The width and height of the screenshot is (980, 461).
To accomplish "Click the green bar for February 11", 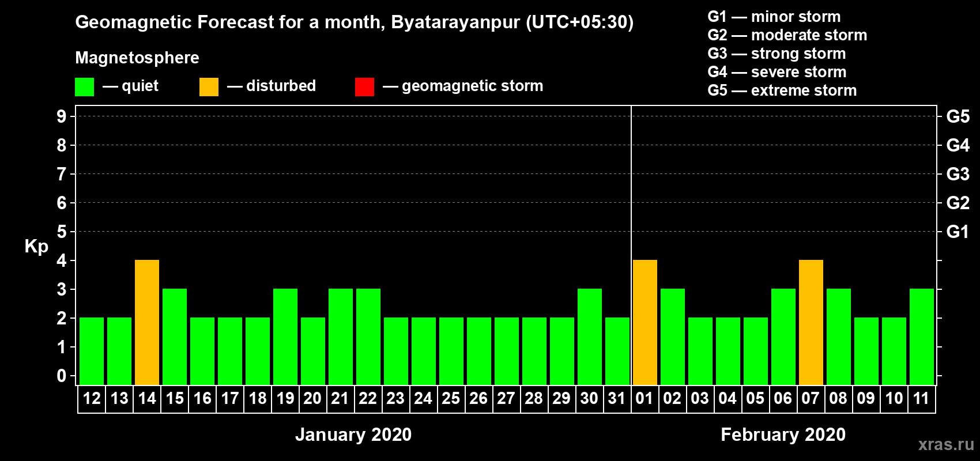I will tap(922, 337).
